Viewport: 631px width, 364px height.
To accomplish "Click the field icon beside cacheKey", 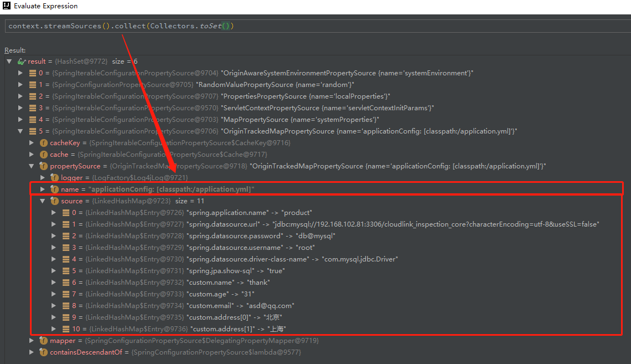I will click(43, 142).
